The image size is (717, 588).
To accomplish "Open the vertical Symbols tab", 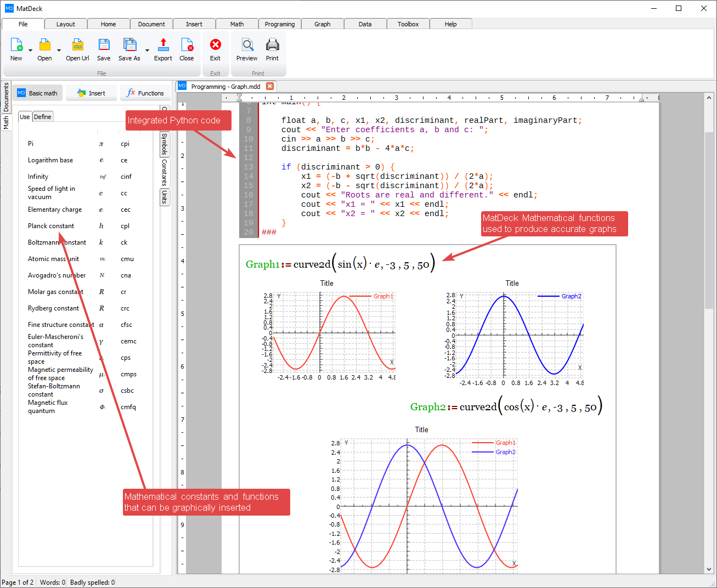I will pos(164,144).
